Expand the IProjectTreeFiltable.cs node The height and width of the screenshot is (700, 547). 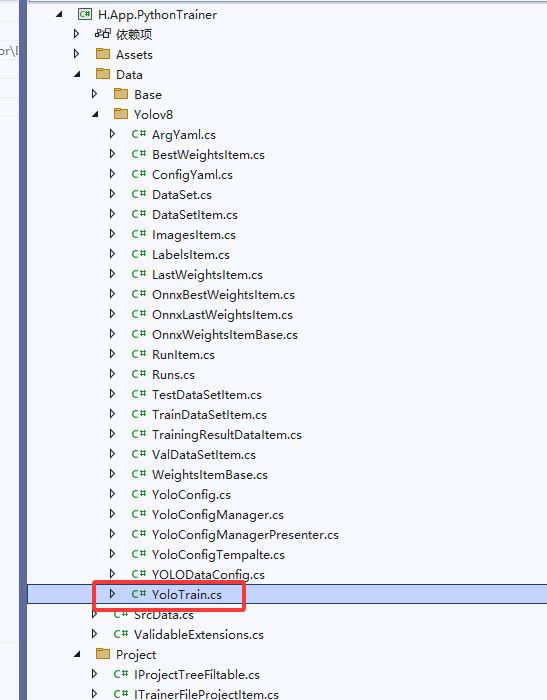[x=94, y=674]
